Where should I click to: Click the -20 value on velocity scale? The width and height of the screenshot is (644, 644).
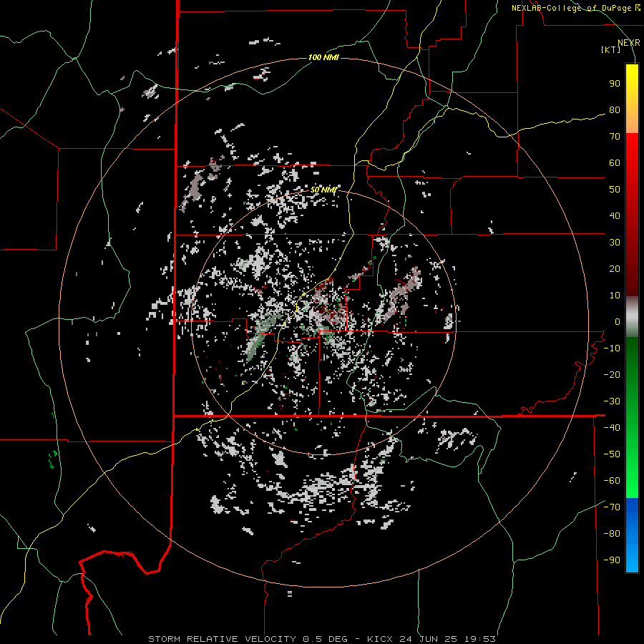[x=612, y=374]
